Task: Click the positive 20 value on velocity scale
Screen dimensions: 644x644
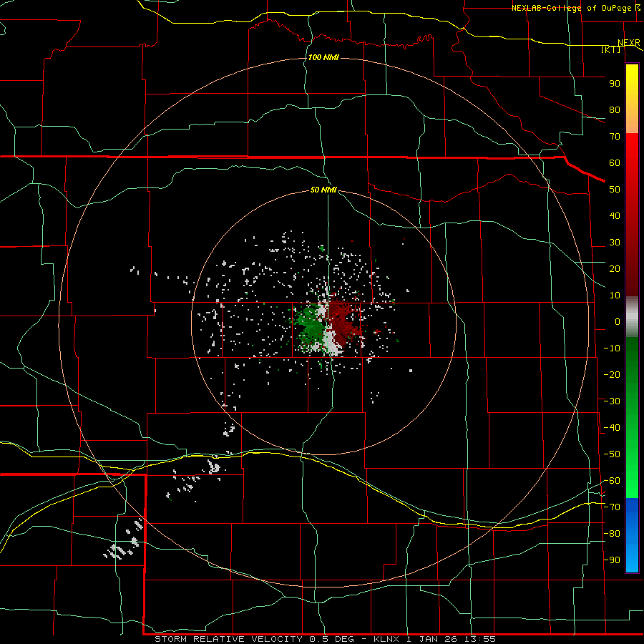Action: coord(615,269)
